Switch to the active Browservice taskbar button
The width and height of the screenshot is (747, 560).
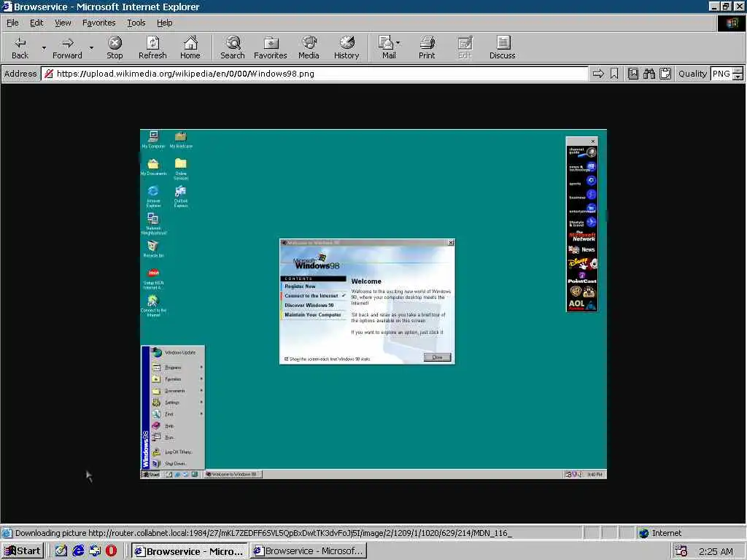click(x=189, y=551)
